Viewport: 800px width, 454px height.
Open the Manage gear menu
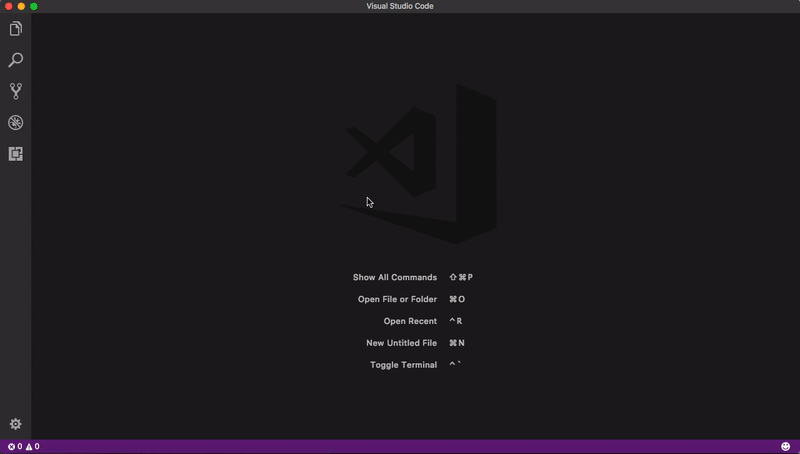(x=16, y=424)
